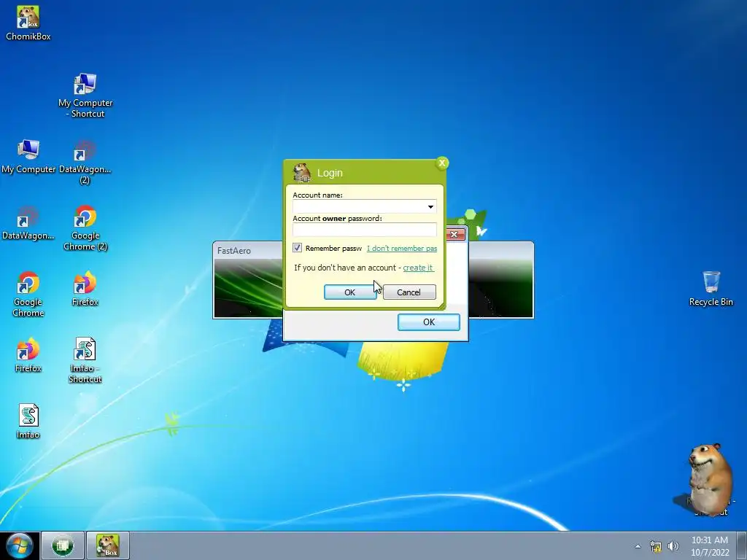This screenshot has height=560, width=747.
Task: Focus the Account name field
Action: pos(365,206)
